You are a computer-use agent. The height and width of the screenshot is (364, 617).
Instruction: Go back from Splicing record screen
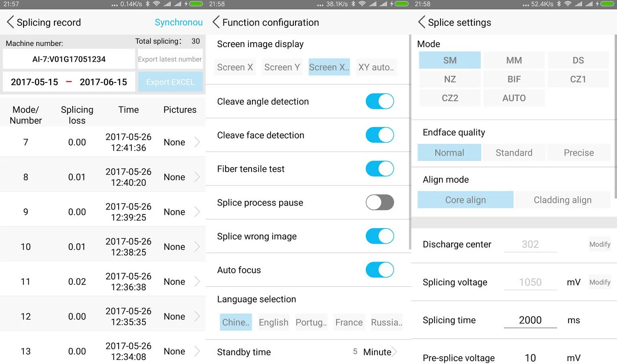pyautogui.click(x=10, y=22)
